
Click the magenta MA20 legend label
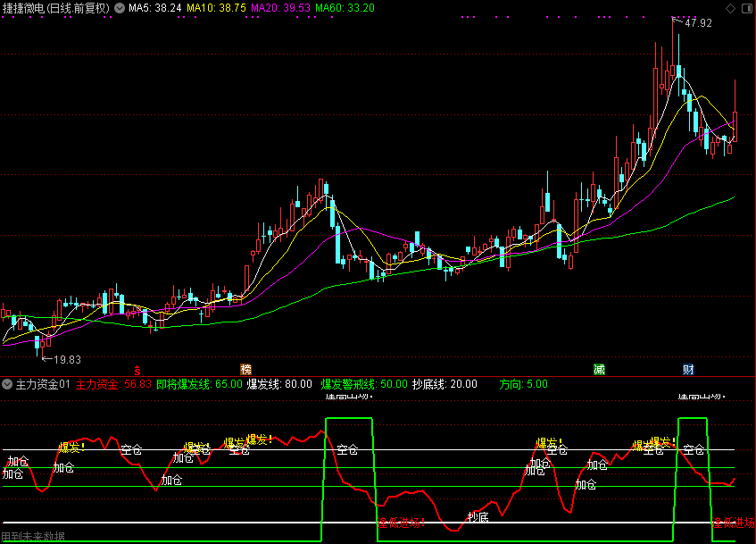(x=281, y=8)
